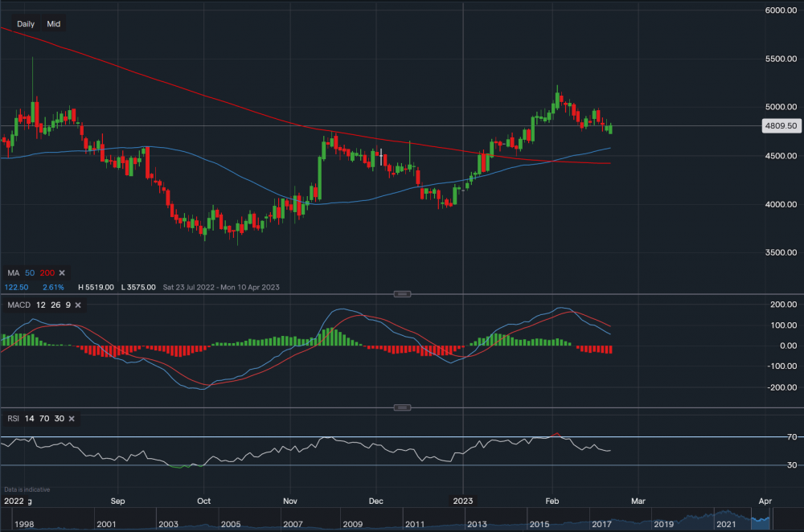Viewport: 804px width, 532px height.
Task: Grab the resize handle above the MACD panel
Action: click(402, 294)
